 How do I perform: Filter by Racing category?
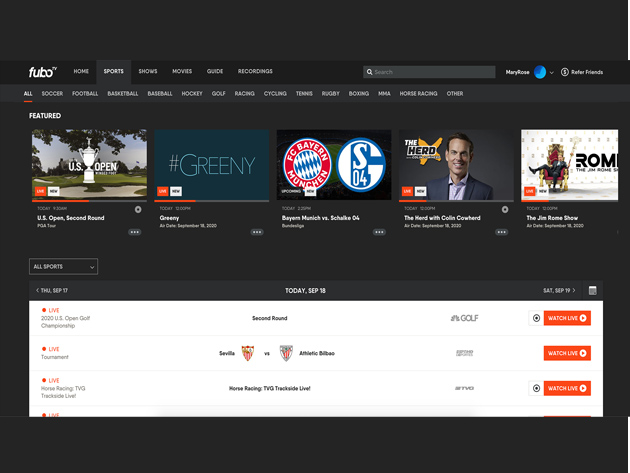[x=244, y=94]
